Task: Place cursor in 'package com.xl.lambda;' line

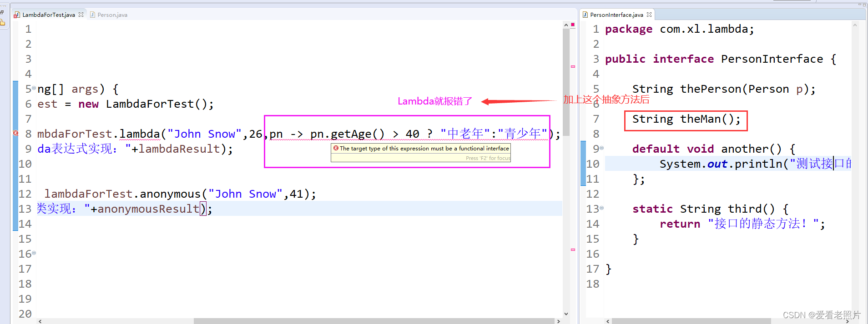Action: [680, 29]
